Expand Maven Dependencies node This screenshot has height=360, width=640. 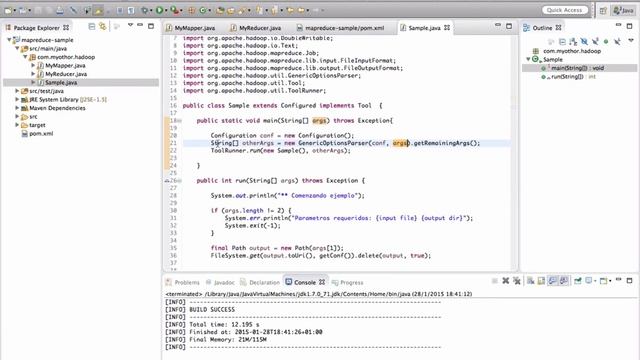(17, 108)
